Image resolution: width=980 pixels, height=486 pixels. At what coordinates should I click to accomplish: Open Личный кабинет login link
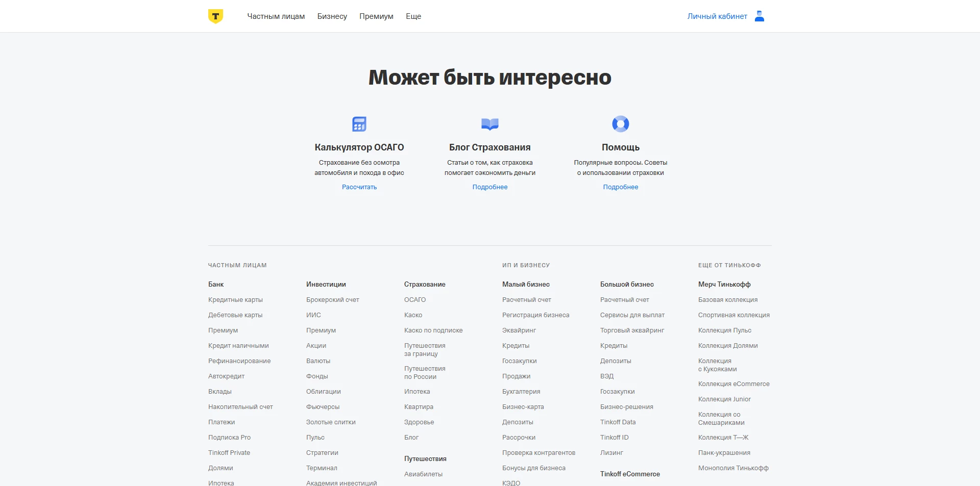click(717, 16)
